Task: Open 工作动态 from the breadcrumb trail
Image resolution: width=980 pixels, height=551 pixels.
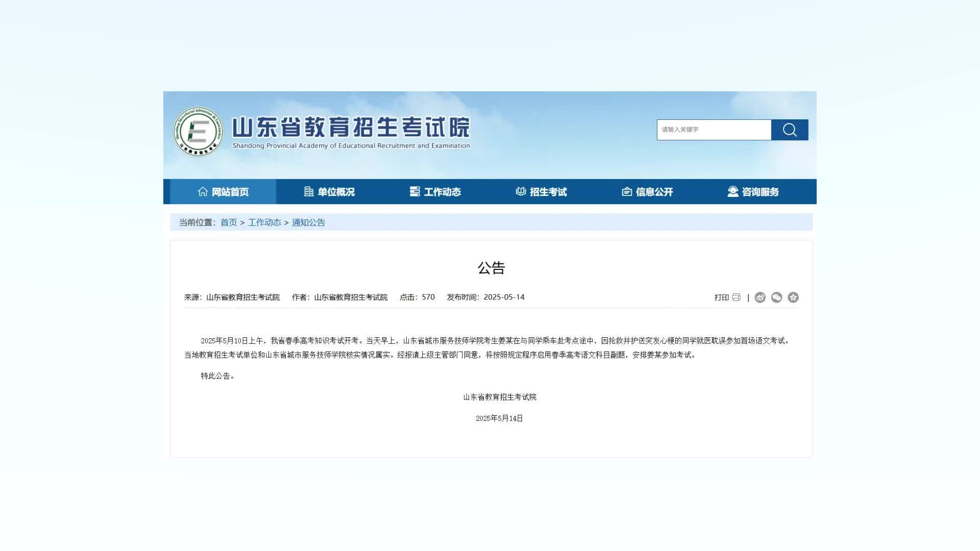Action: coord(265,222)
